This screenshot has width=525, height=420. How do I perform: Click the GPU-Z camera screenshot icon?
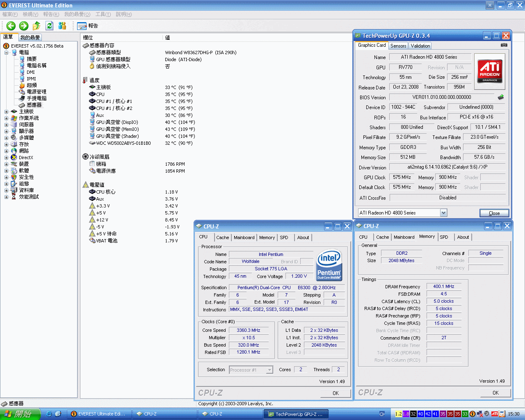(504, 45)
